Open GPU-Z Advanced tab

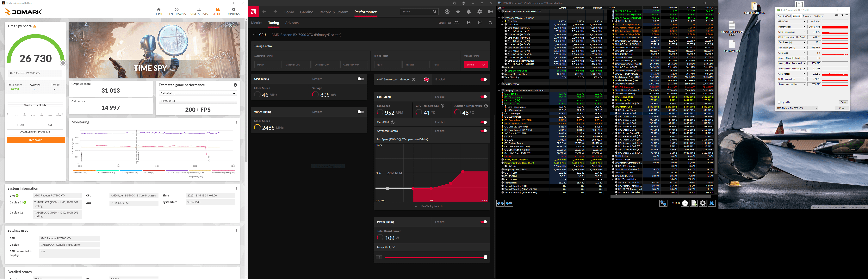click(807, 16)
